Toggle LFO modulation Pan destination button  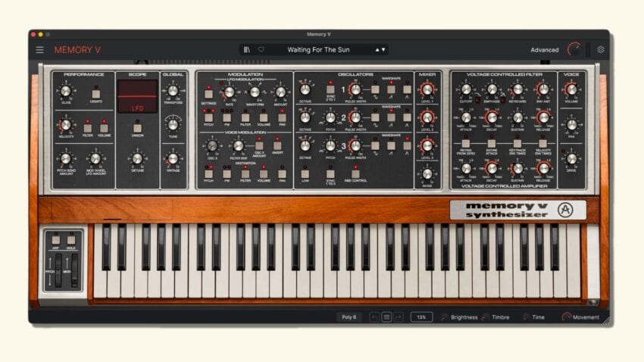(x=282, y=118)
